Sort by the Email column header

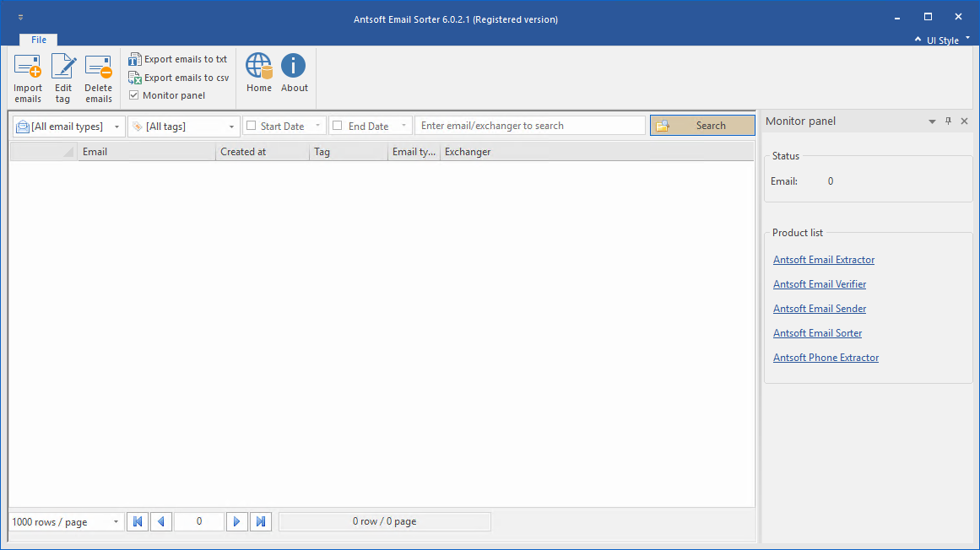click(x=146, y=152)
